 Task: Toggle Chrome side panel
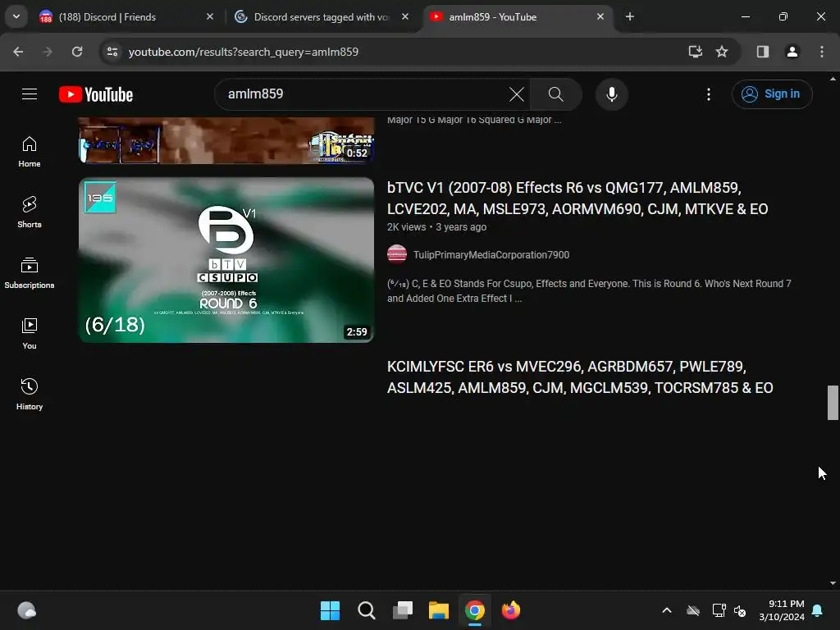pyautogui.click(x=762, y=52)
